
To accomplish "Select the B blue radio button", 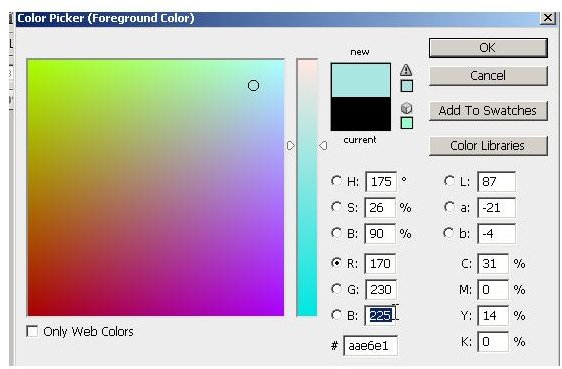I will click(x=336, y=315).
